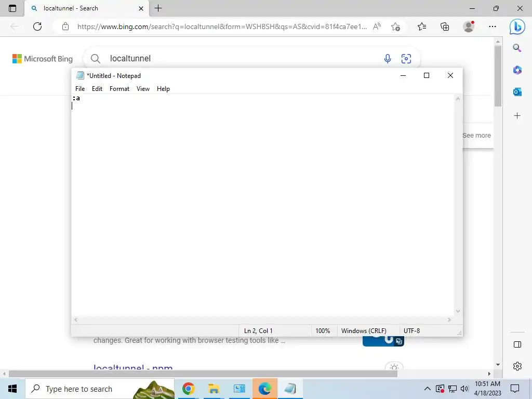Activate Read aloud icon in address bar
Viewport: 532px width, 399px height.
coord(377,26)
